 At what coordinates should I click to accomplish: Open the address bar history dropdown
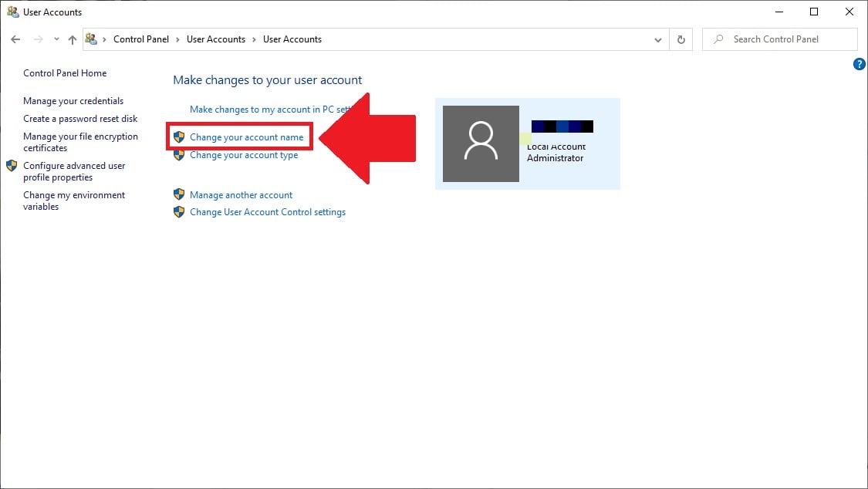(657, 40)
